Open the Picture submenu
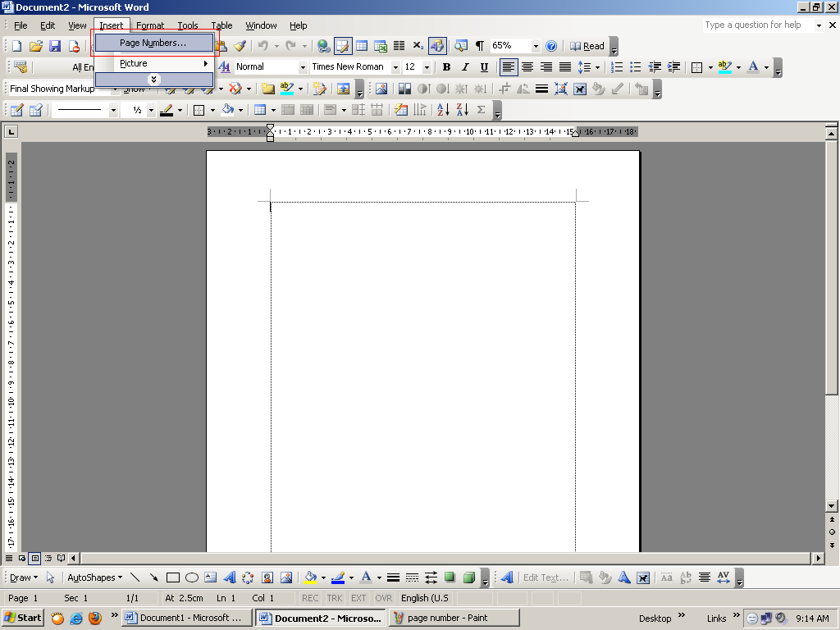 [x=153, y=63]
